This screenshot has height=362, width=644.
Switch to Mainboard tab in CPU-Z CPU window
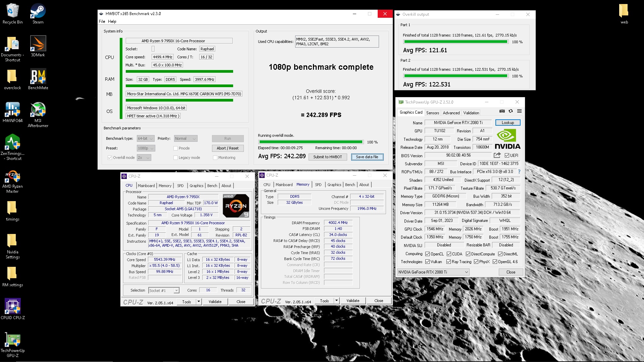(x=146, y=186)
